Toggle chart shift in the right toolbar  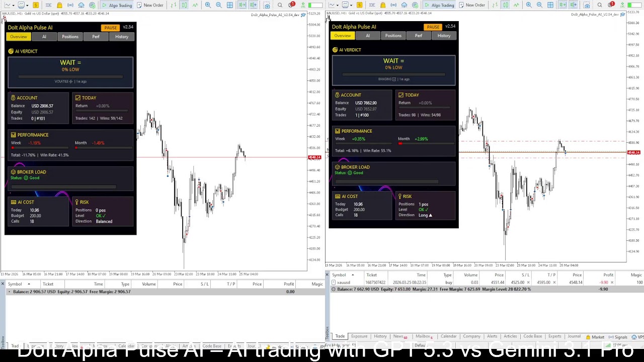(x=574, y=5)
